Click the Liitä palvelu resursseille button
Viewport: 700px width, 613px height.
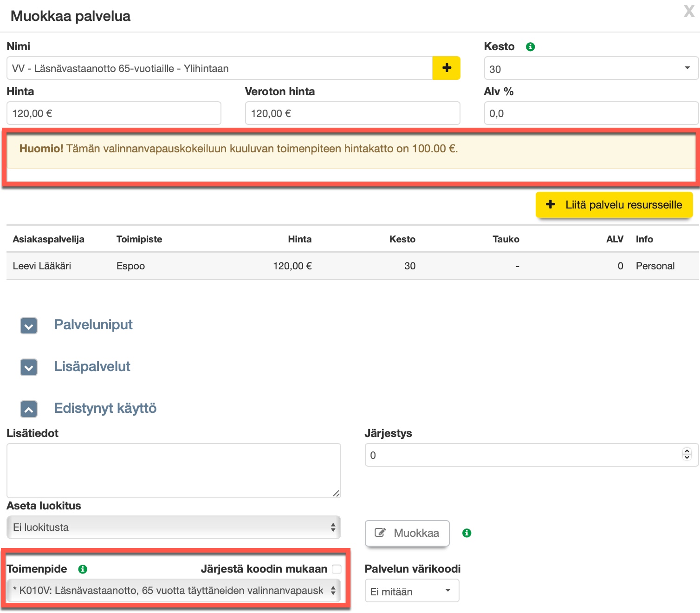click(614, 205)
